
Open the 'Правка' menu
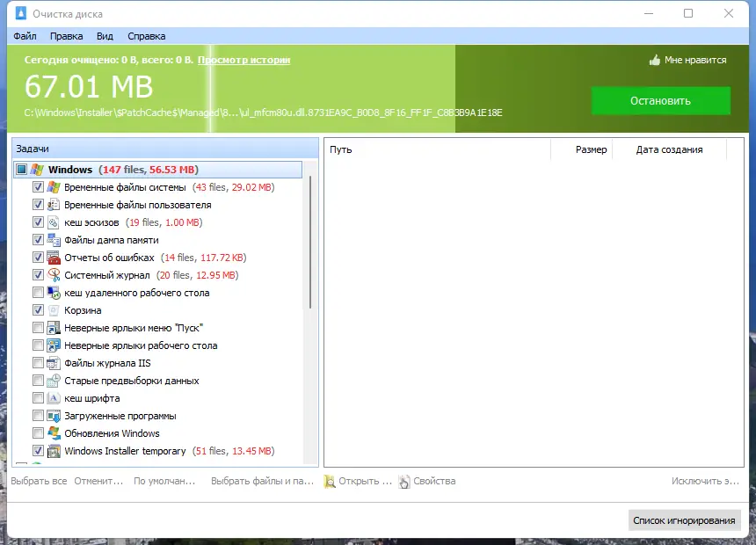[x=66, y=36]
